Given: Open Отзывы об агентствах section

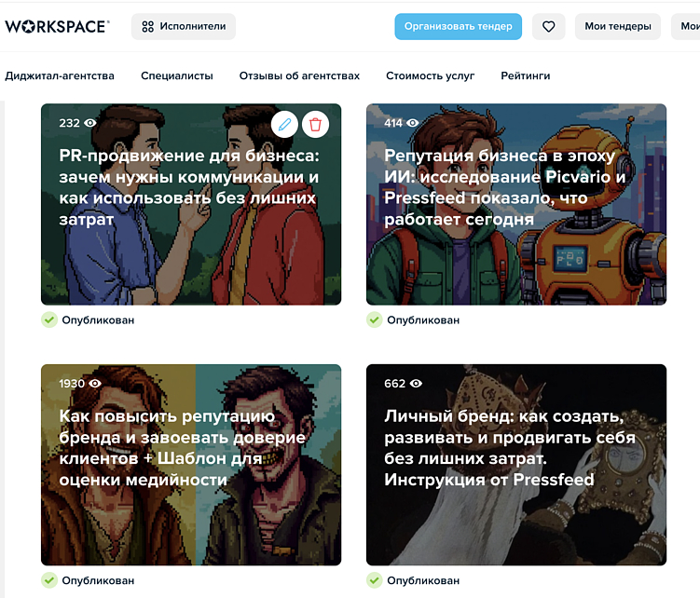Looking at the screenshot, I should click(299, 75).
